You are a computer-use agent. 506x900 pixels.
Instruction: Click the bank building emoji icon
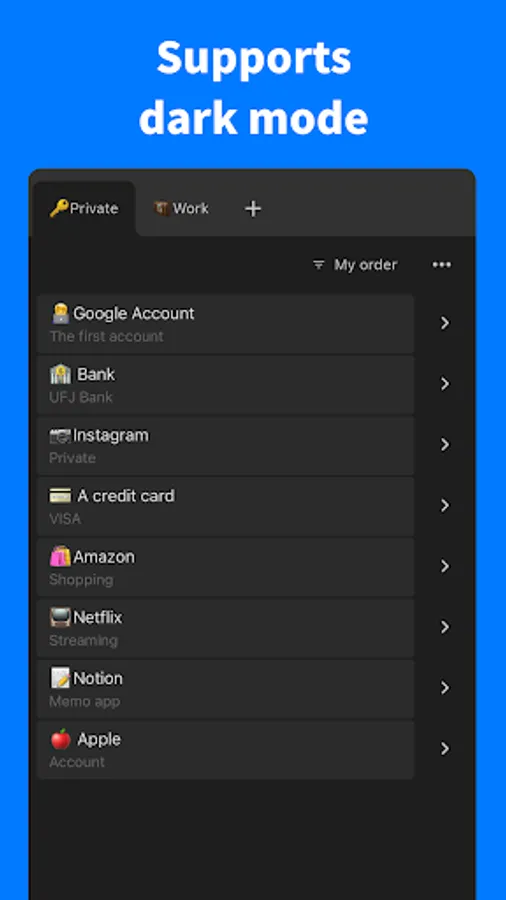(x=60, y=374)
